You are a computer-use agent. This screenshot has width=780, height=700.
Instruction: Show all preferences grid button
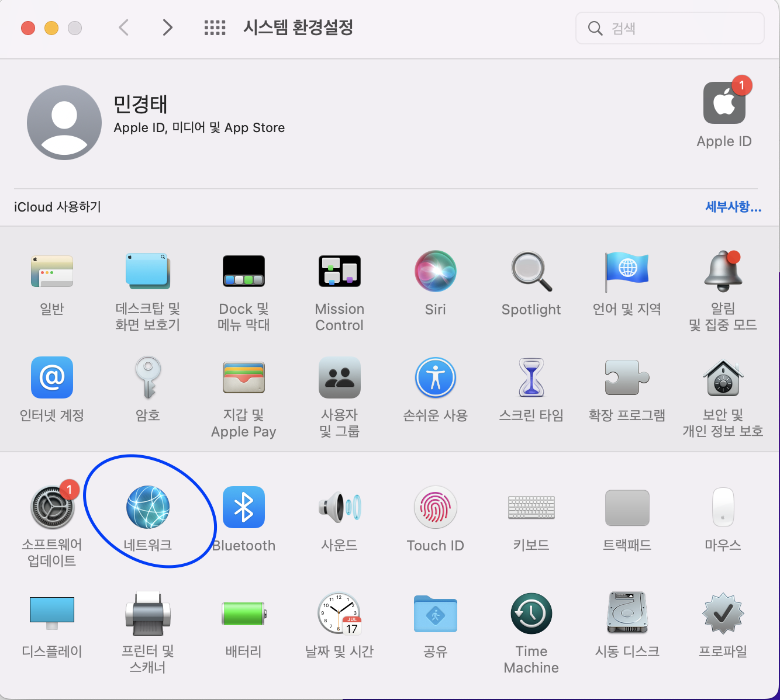pyautogui.click(x=215, y=27)
